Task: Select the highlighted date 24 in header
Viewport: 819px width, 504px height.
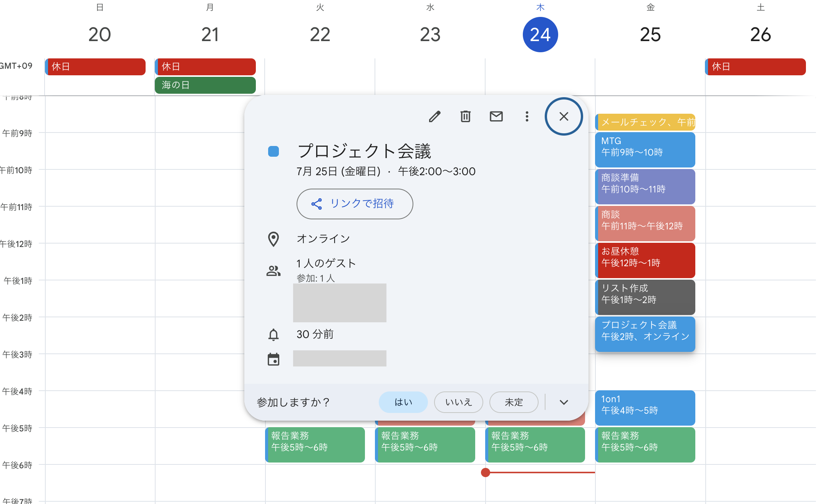Action: (540, 34)
